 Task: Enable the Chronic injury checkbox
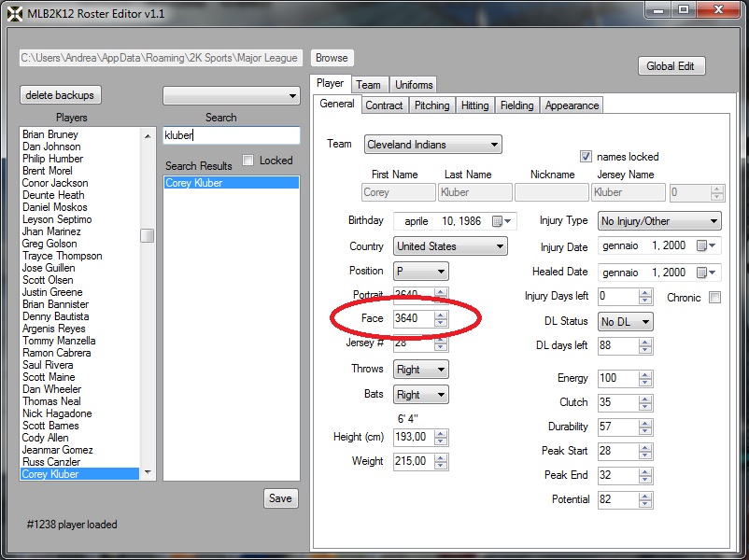[x=715, y=298]
